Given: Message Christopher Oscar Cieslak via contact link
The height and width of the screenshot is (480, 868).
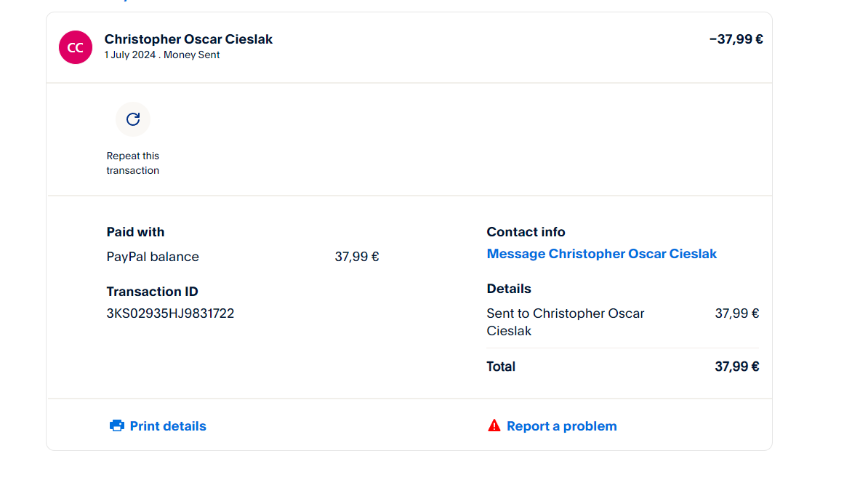Looking at the screenshot, I should tap(601, 254).
